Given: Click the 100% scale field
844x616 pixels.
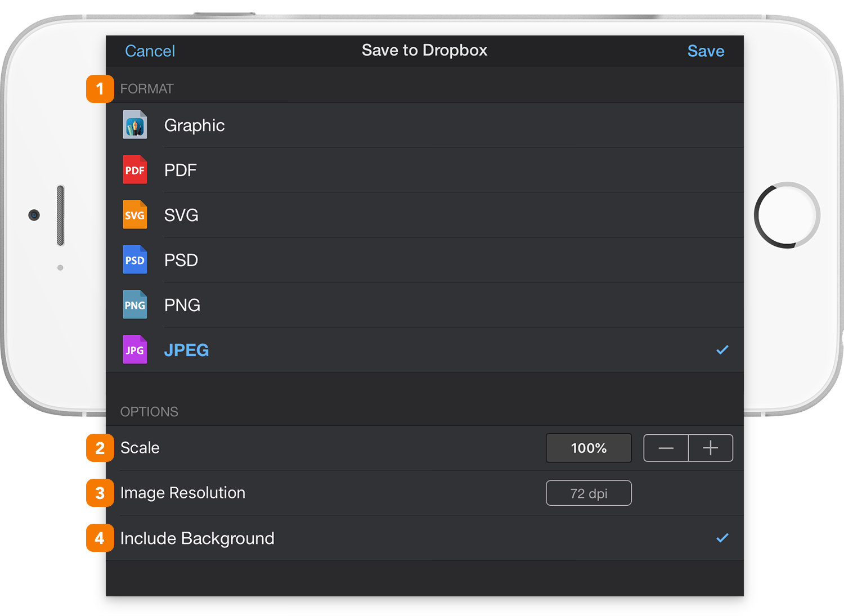Looking at the screenshot, I should point(589,448).
